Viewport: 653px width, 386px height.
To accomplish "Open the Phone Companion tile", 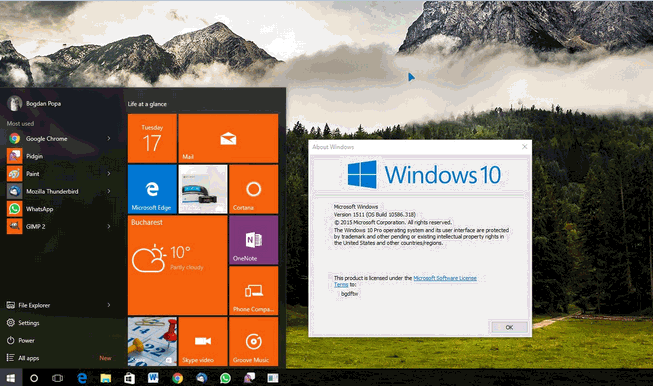I will pyautogui.click(x=254, y=291).
